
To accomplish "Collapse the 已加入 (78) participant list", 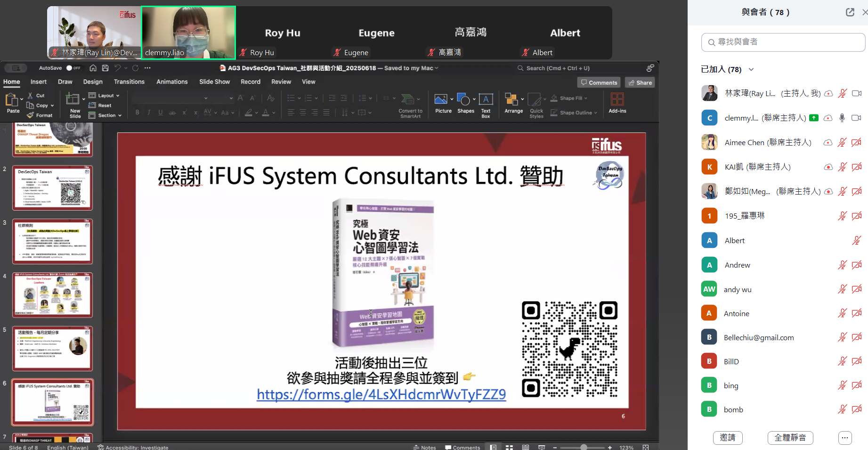I will click(x=751, y=70).
